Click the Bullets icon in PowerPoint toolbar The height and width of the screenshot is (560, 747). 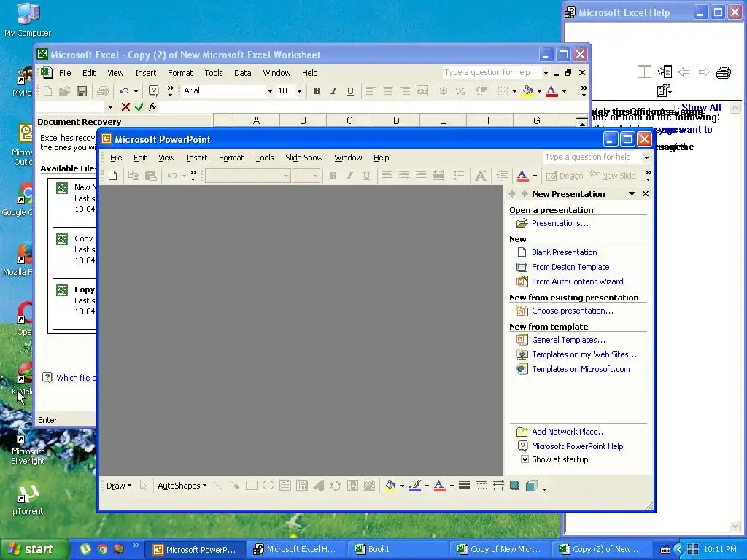coord(459,176)
